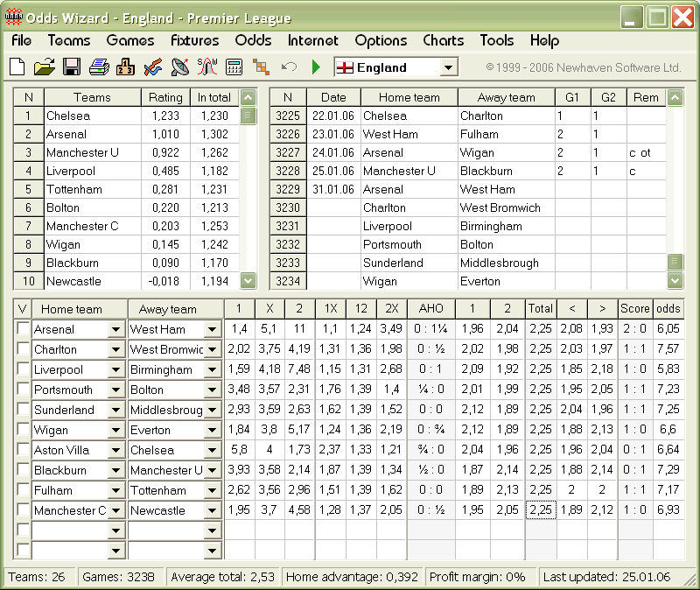The width and height of the screenshot is (700, 590).
Task: Click the games list scrollbar thumb
Action: point(675,262)
